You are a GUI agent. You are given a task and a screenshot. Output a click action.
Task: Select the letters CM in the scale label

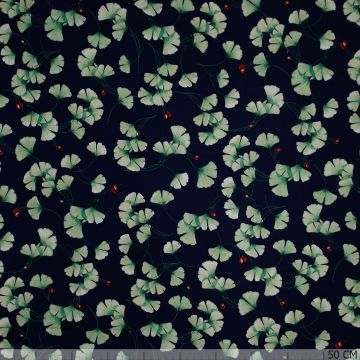(350, 354)
